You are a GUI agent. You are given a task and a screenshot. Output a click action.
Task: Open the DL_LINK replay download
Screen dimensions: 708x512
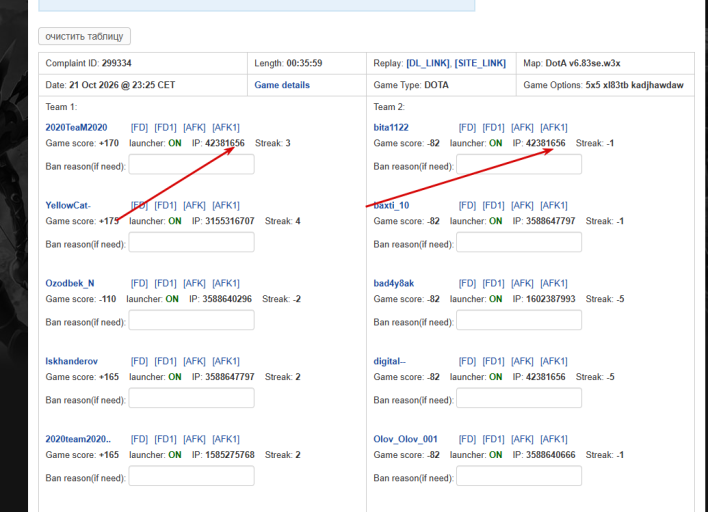428,63
